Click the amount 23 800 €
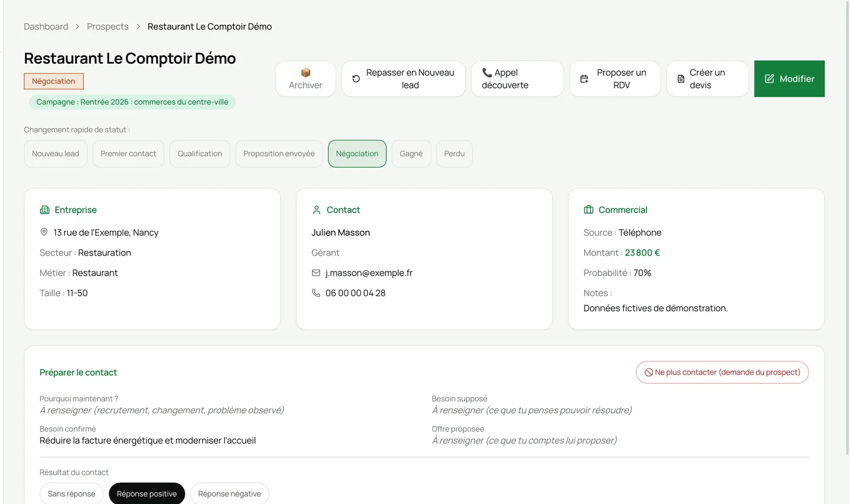Image resolution: width=850 pixels, height=504 pixels. 642,253
